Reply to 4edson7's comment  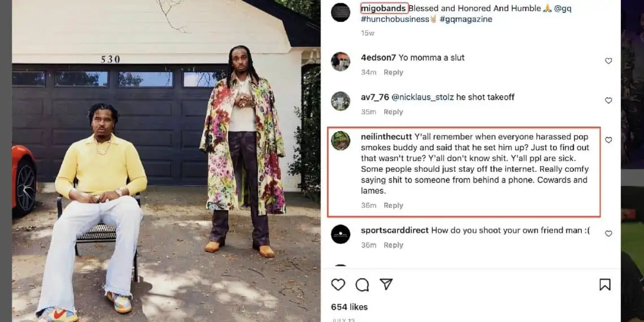click(393, 72)
